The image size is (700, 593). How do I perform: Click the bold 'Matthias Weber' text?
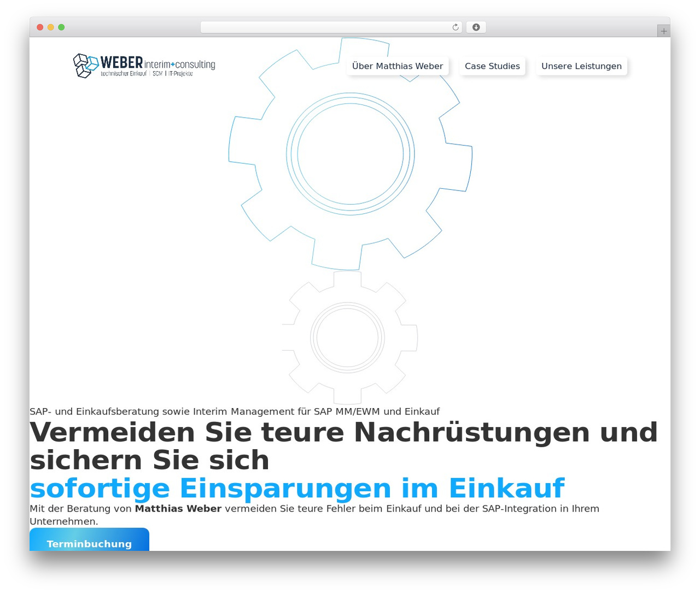(178, 509)
